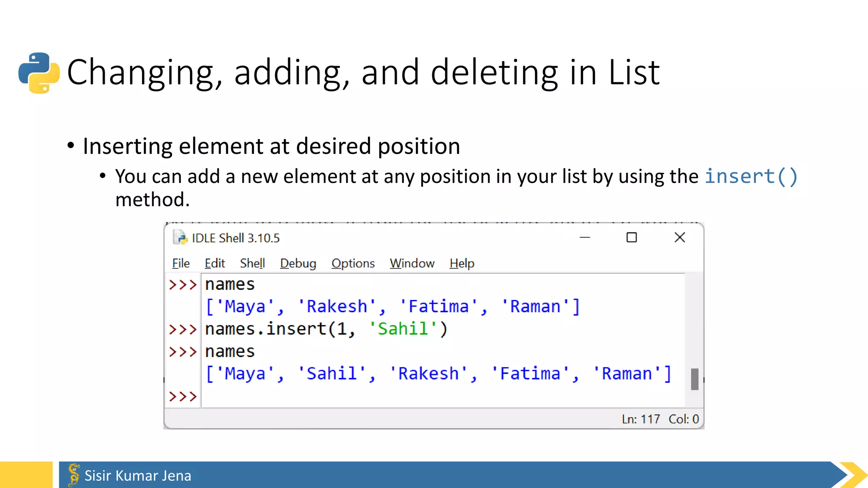The image size is (868, 488).
Task: Open the File menu in IDLE Shell
Action: (181, 263)
